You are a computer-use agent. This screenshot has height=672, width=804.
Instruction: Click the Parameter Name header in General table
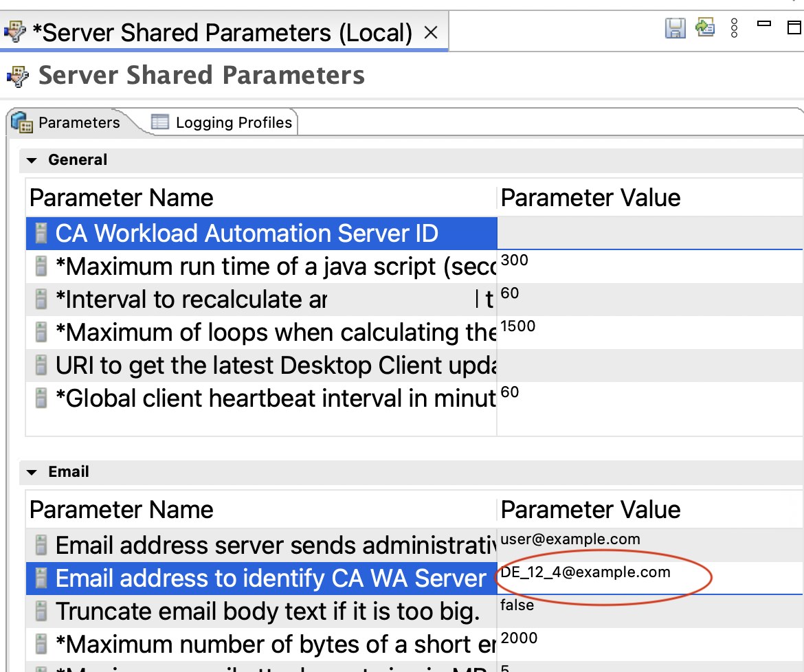tap(122, 198)
